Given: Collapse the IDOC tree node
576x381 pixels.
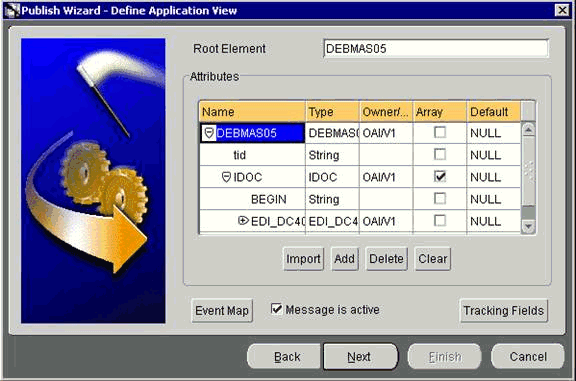Looking at the screenshot, I should coord(227,177).
